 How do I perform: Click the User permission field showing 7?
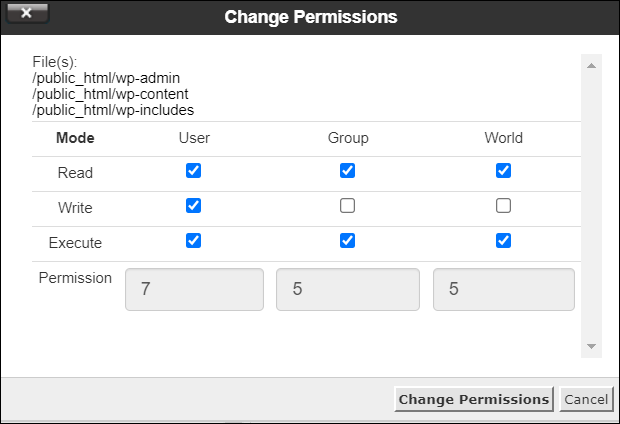pyautogui.click(x=194, y=289)
